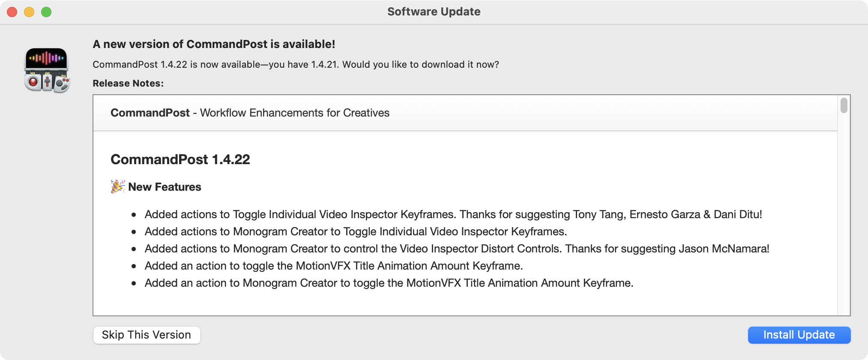Click the release notes scrollbar thumb

pos(844,105)
